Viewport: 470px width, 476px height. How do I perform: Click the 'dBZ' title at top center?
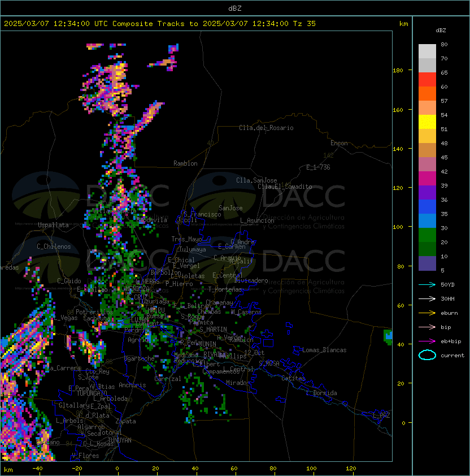235,8
